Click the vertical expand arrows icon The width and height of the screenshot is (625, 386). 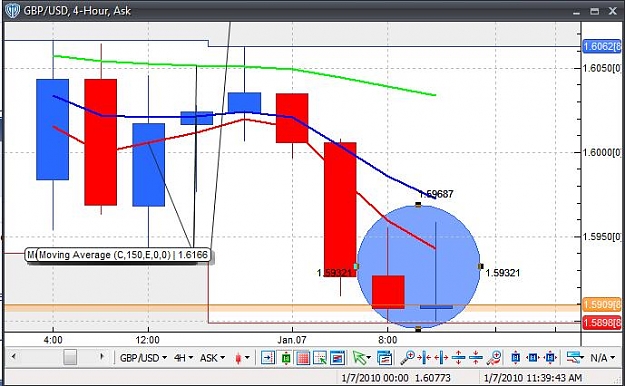(x=458, y=358)
